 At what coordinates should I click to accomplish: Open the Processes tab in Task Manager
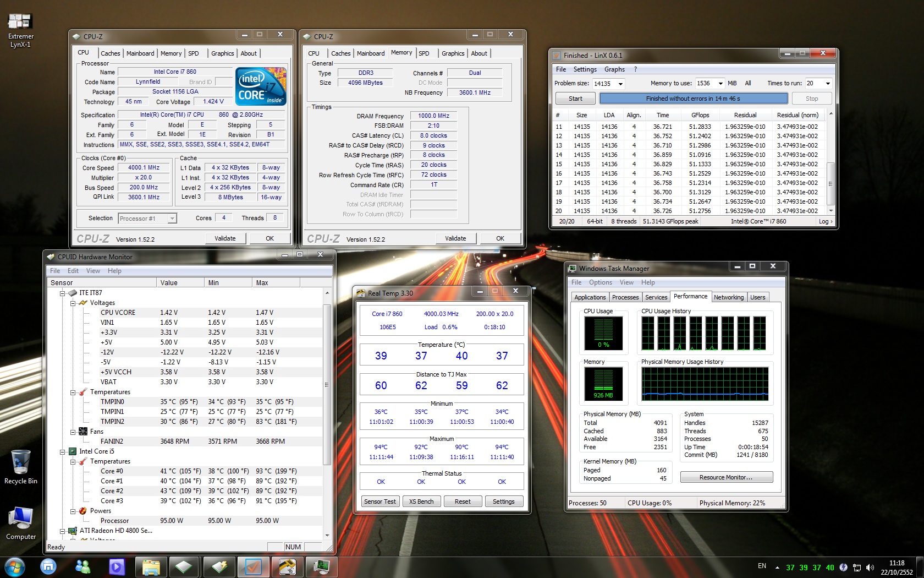(x=625, y=297)
